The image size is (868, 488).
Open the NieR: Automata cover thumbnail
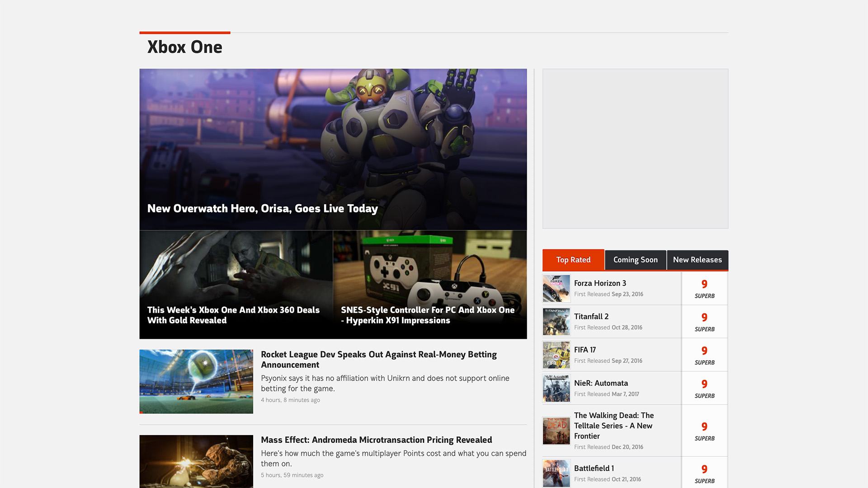click(x=556, y=388)
